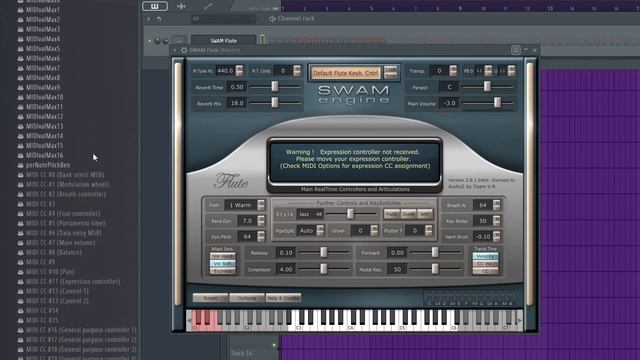Expand the SWAM Flute window menu arrow
This screenshot has width=640, height=360.
pos(175,50)
